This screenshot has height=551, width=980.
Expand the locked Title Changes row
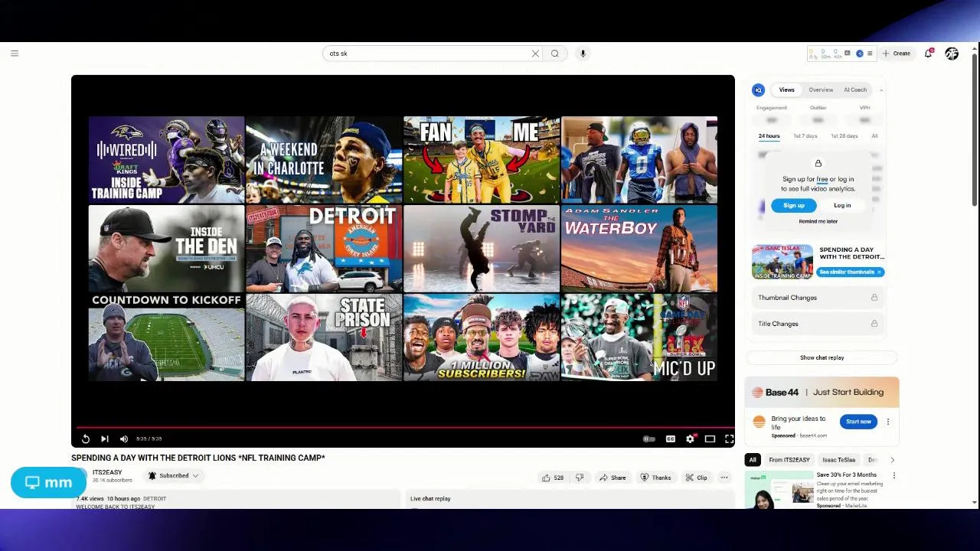[818, 324]
